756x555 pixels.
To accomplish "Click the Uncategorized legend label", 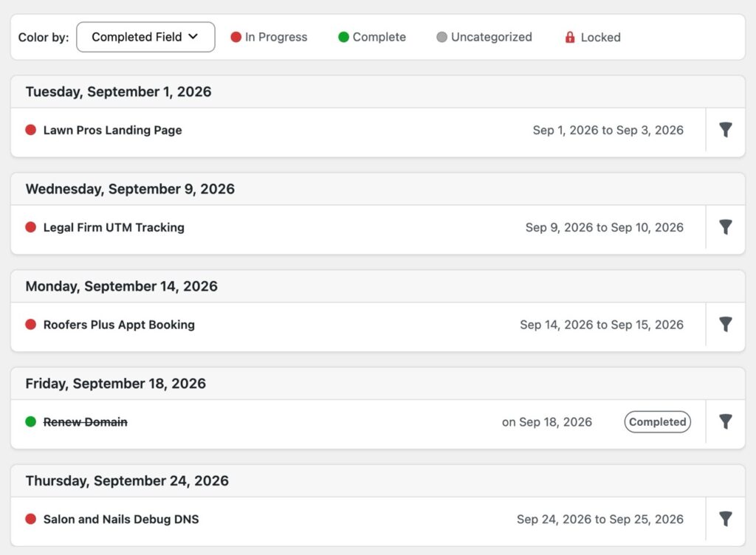I will coord(492,37).
